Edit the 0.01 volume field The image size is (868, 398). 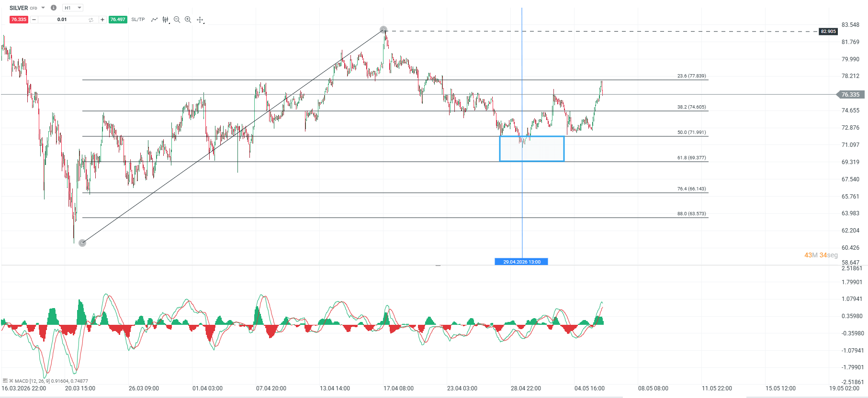click(x=62, y=20)
